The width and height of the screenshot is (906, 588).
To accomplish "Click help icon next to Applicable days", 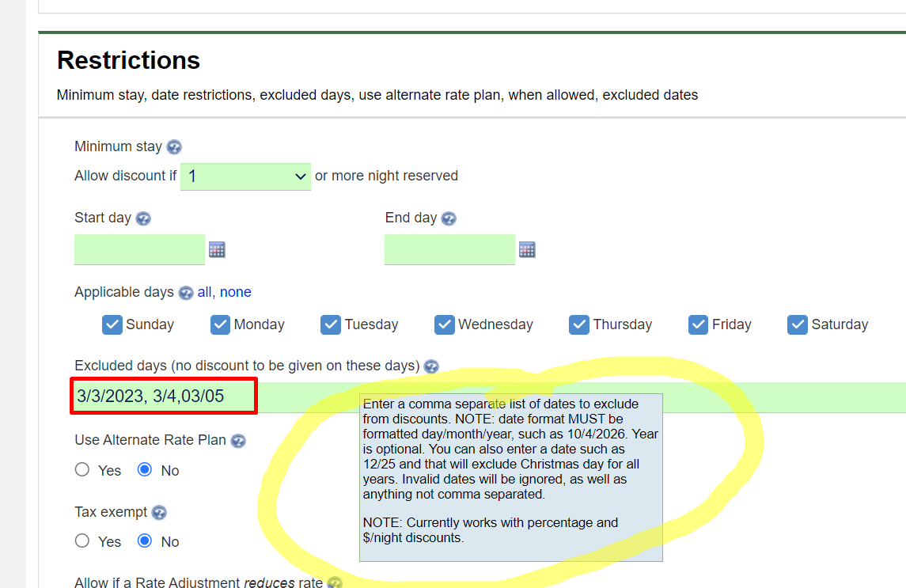I will pyautogui.click(x=186, y=293).
